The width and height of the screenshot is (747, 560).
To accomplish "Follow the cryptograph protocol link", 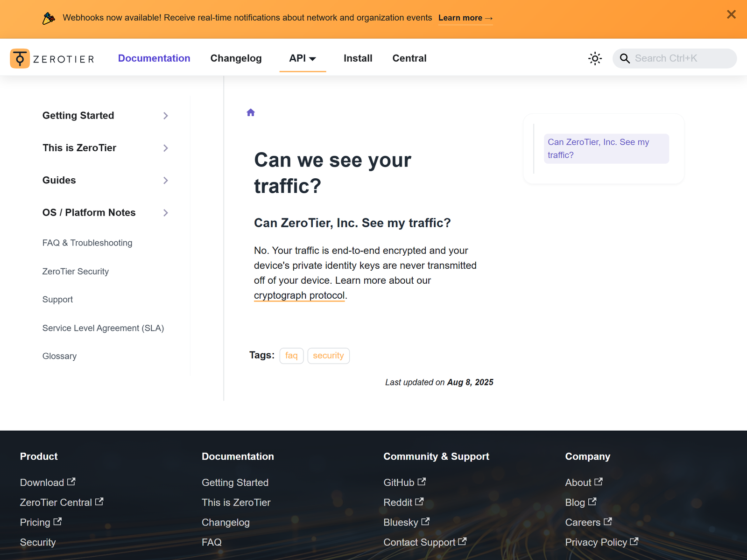I will tap(299, 295).
